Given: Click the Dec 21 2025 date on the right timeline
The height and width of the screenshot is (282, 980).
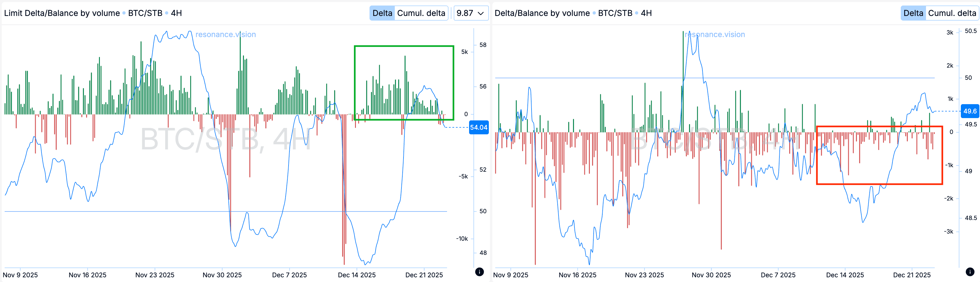Looking at the screenshot, I should (911, 275).
